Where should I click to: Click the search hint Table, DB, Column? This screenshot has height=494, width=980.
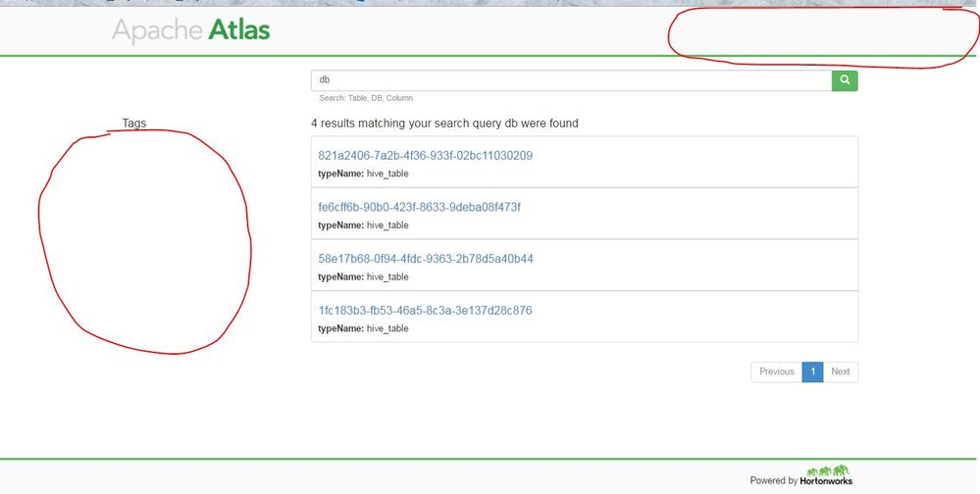[366, 98]
